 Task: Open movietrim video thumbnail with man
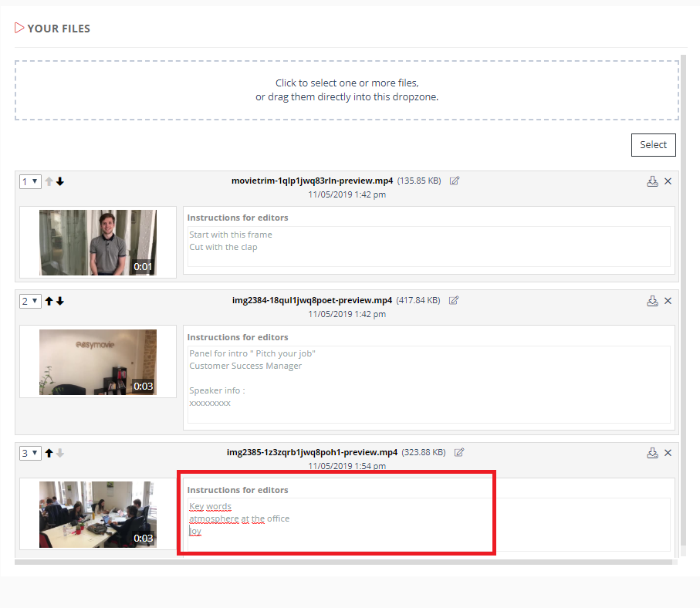pyautogui.click(x=98, y=242)
